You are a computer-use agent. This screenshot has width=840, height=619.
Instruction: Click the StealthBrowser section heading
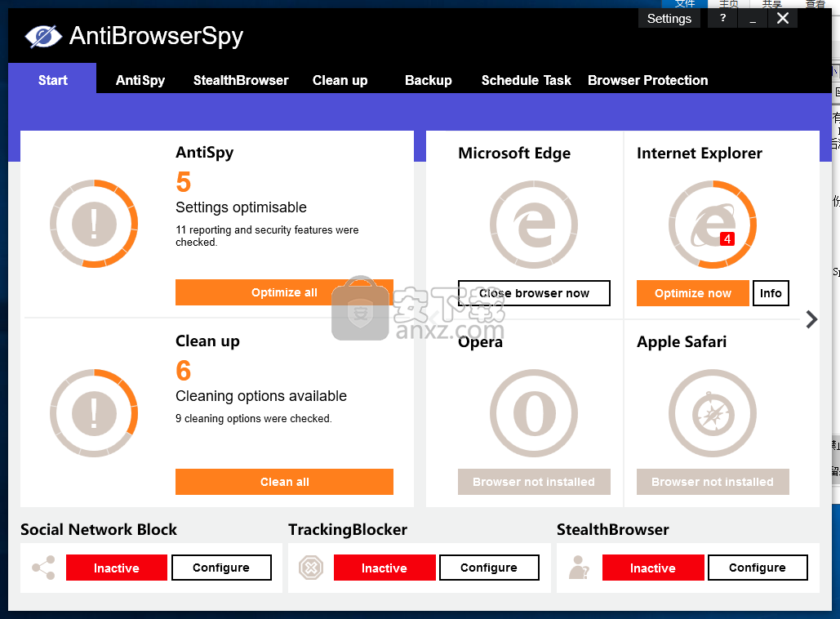[x=613, y=529]
